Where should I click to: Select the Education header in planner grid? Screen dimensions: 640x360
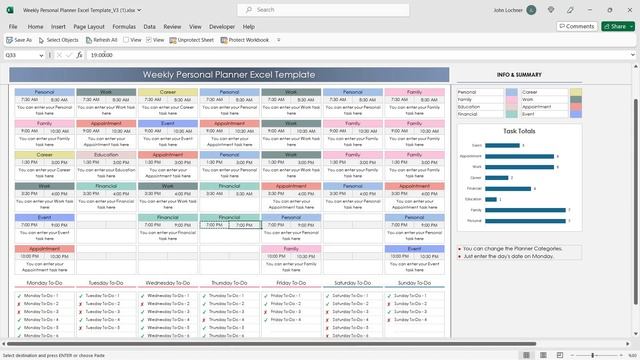(x=106, y=155)
